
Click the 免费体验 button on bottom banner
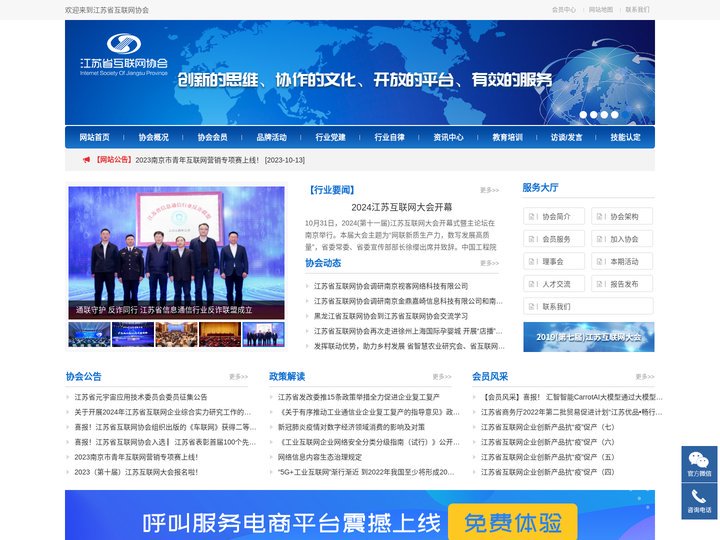point(512,523)
